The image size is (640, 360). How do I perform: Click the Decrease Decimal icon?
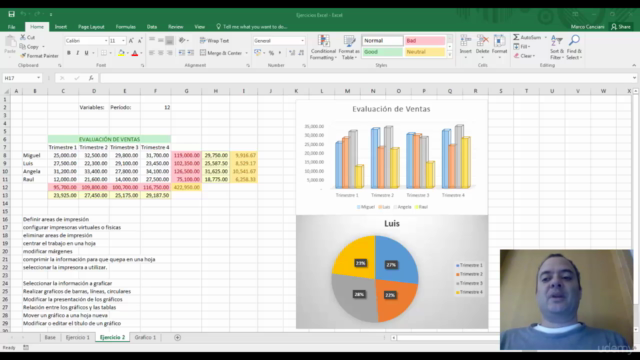pyautogui.click(x=301, y=53)
